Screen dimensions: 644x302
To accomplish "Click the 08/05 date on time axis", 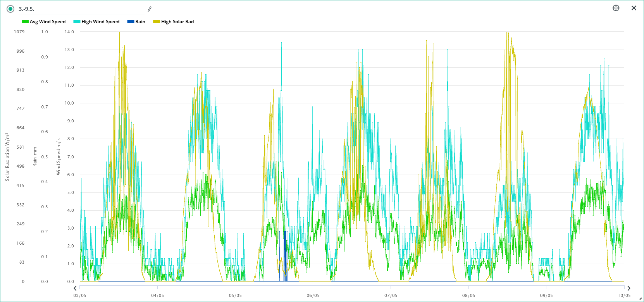I will (x=468, y=295).
